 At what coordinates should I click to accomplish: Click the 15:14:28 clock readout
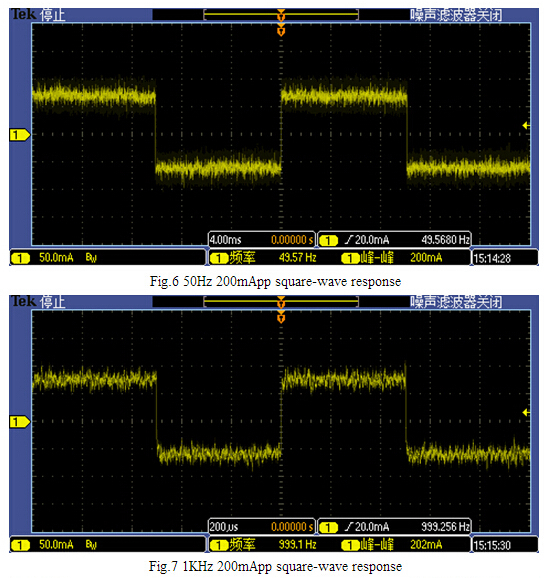pos(492,258)
